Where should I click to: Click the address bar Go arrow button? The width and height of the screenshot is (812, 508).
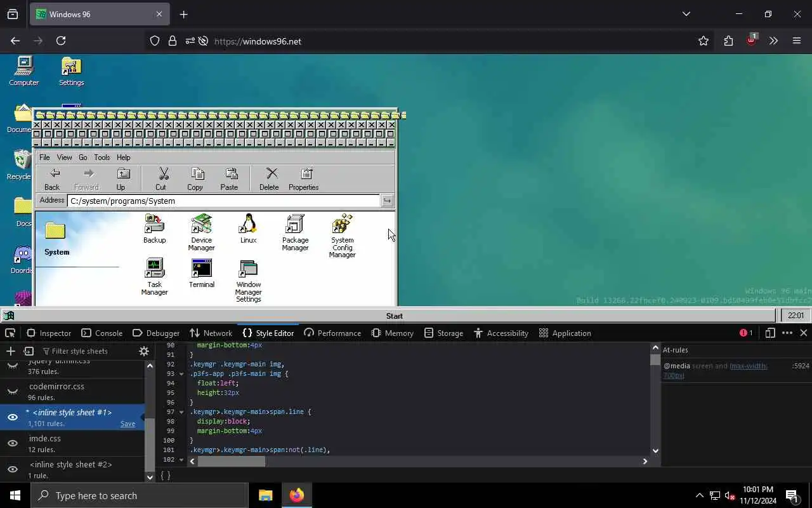387,201
